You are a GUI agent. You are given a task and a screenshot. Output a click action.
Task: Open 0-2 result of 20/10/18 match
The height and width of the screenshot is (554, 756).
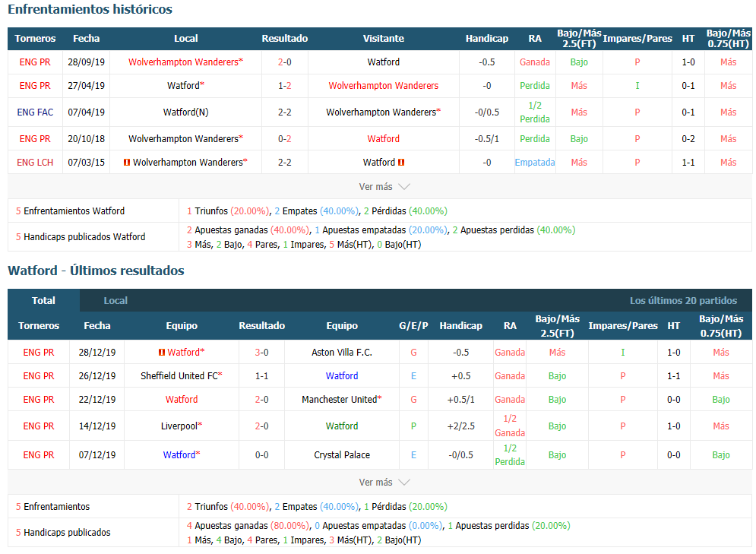[284, 139]
